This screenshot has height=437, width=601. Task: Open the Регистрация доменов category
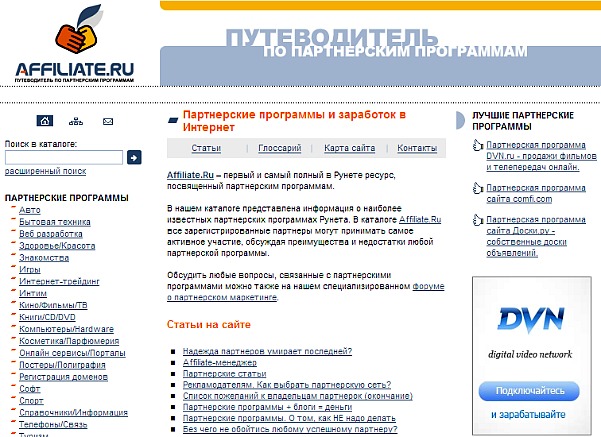click(63, 377)
